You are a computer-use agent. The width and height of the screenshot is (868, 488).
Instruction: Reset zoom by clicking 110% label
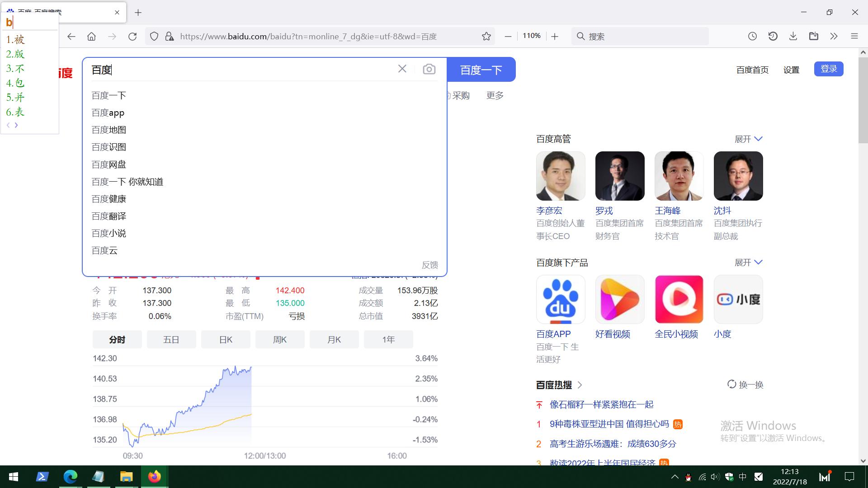pos(532,36)
